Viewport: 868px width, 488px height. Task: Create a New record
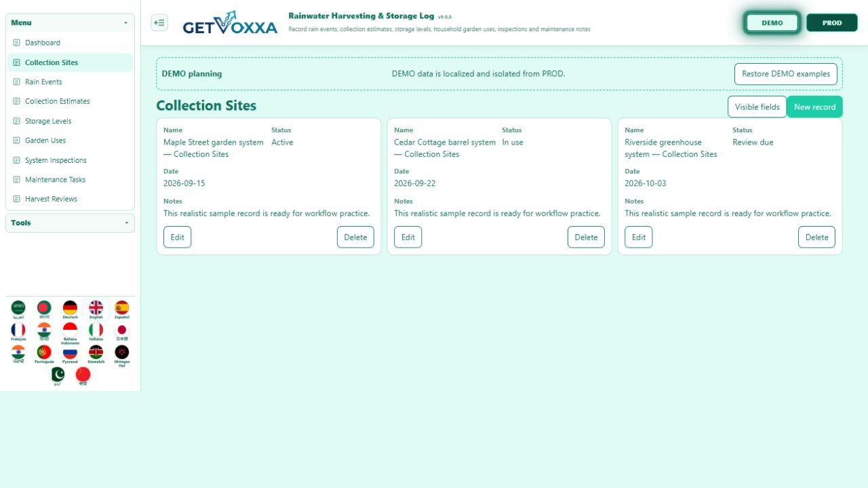(x=814, y=107)
